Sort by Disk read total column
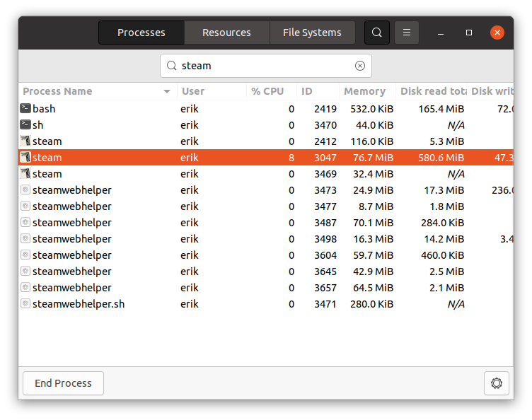The height and width of the screenshot is (420, 532). click(432, 91)
